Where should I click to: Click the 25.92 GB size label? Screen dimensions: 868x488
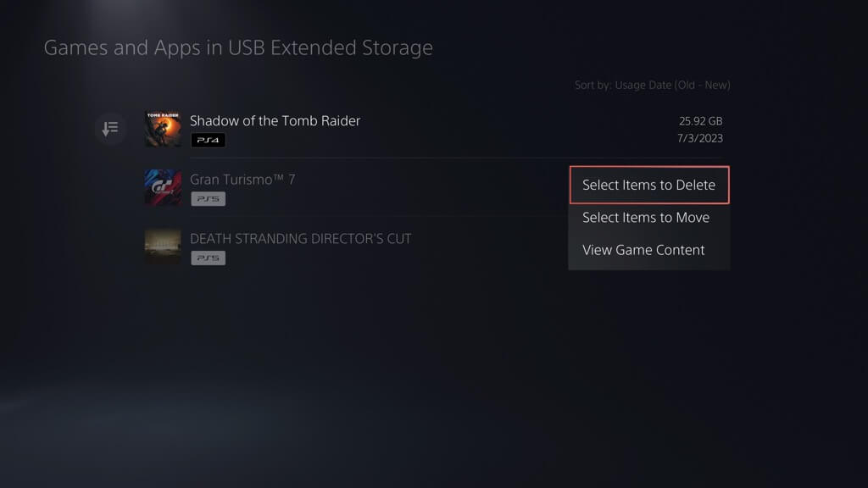pos(698,122)
